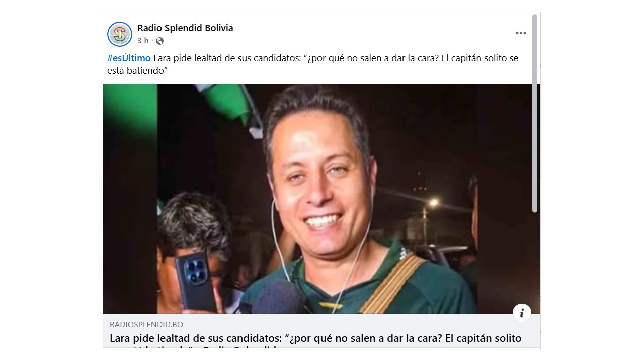Viewport: 644px width, 362px height.
Task: Click the info "i" icon on image
Action: tap(522, 313)
